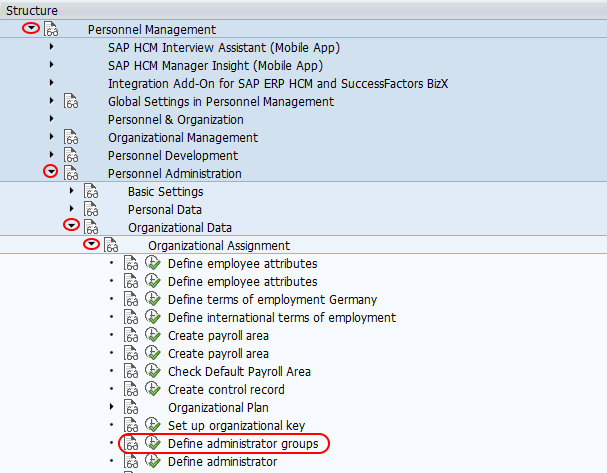Image resolution: width=607 pixels, height=473 pixels.
Task: Select the Basic Settings text
Action: click(166, 192)
